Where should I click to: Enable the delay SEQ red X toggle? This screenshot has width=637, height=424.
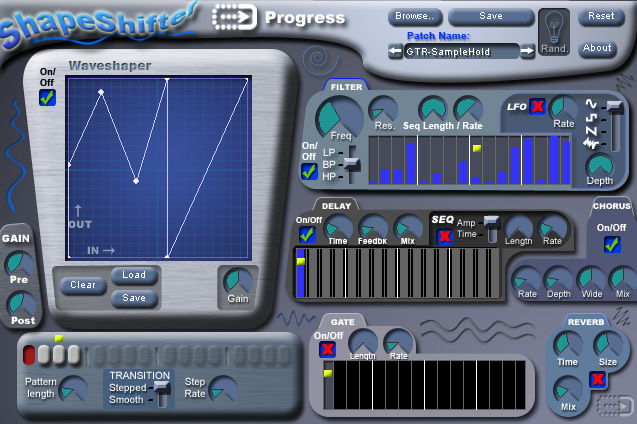coord(444,236)
